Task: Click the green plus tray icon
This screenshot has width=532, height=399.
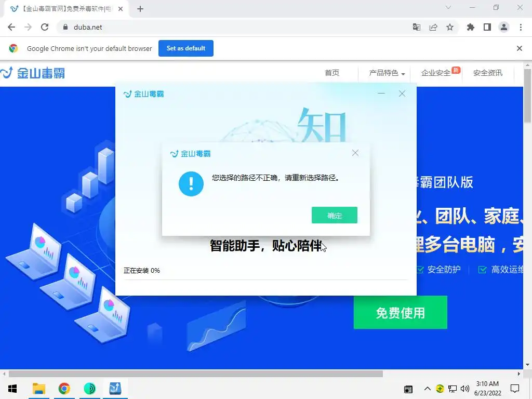Action: click(440, 389)
